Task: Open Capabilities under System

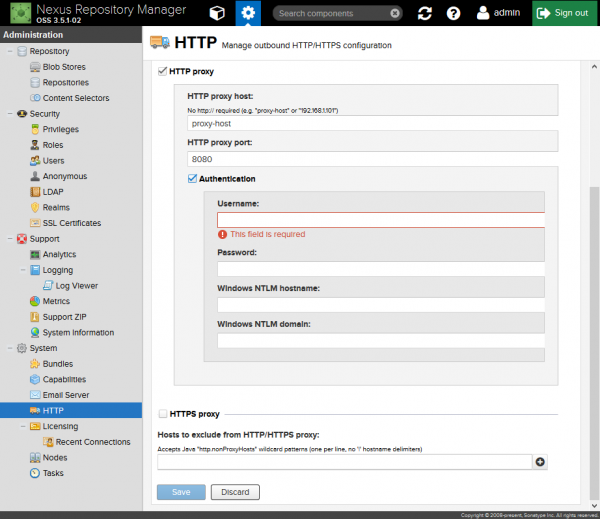Action: click(64, 379)
